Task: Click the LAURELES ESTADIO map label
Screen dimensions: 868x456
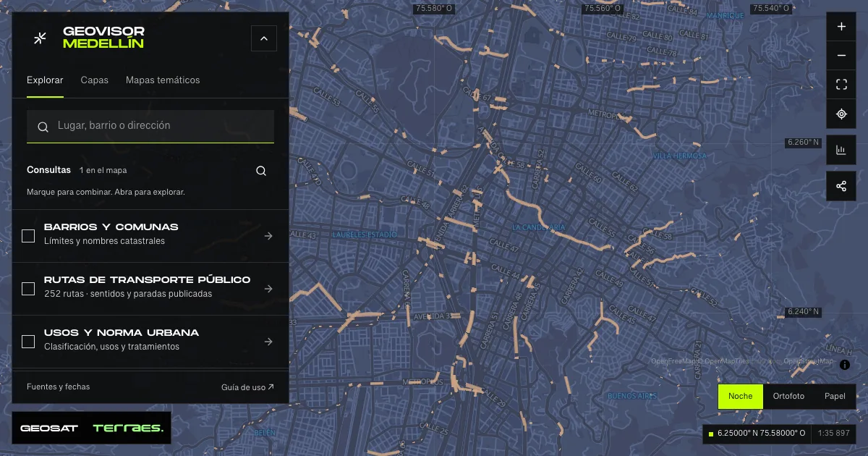Action: point(365,235)
